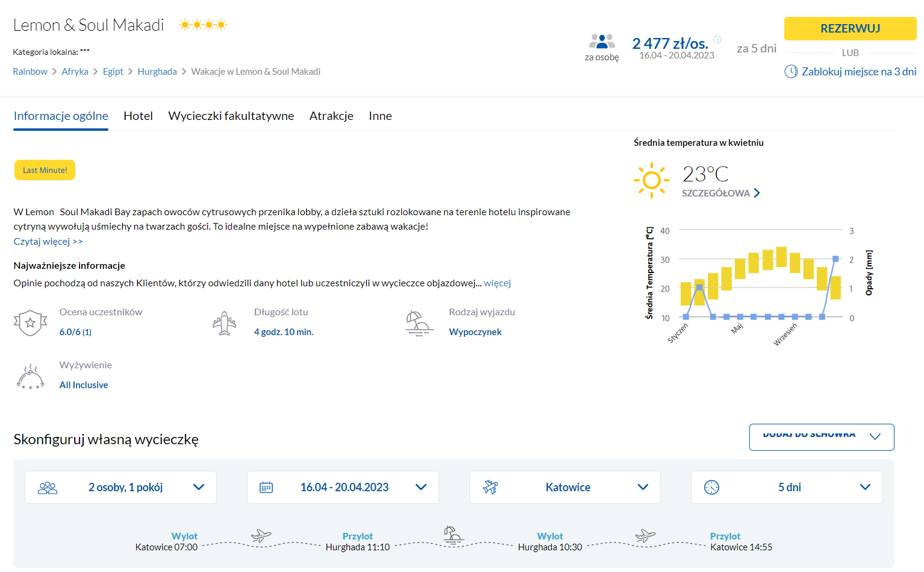Click the Czytaj więcej link
Screen dimensions: 924x572
pyautogui.click(x=48, y=242)
